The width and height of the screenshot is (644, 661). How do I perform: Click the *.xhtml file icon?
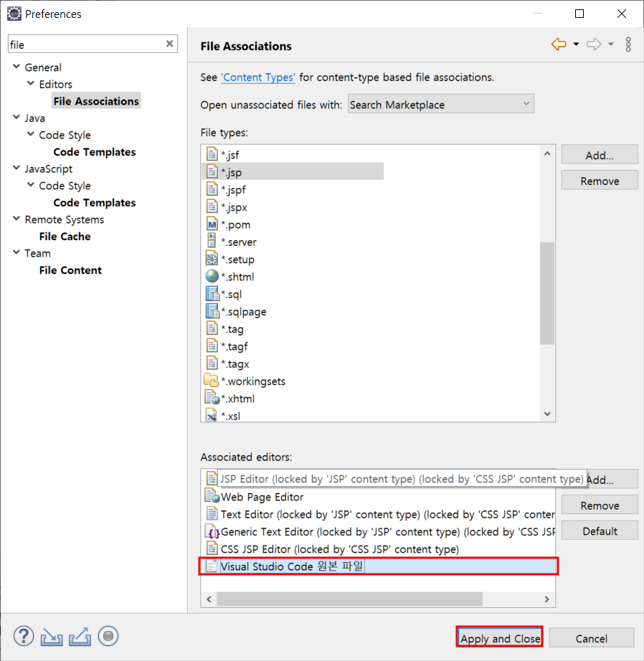tap(212, 397)
